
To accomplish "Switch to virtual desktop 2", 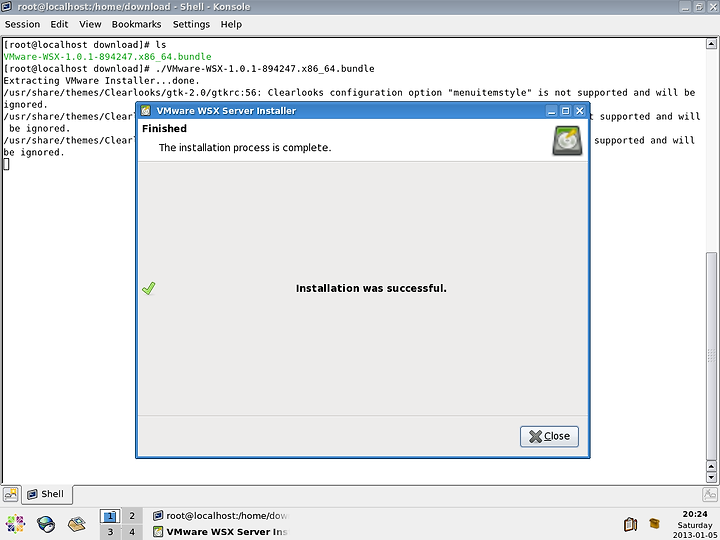I will (x=132, y=516).
